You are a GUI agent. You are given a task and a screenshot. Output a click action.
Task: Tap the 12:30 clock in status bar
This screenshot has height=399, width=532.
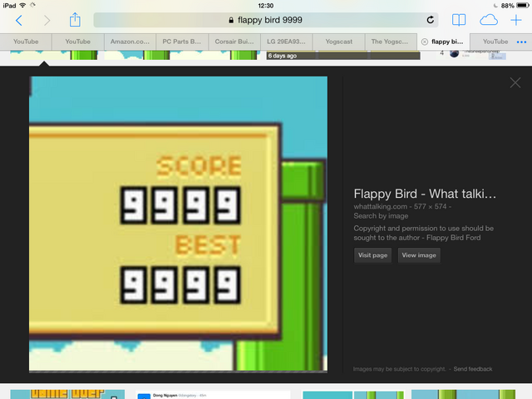point(266,6)
